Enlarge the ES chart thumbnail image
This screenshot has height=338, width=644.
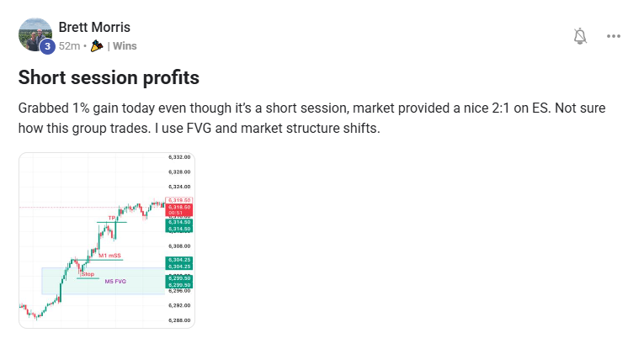coord(107,240)
